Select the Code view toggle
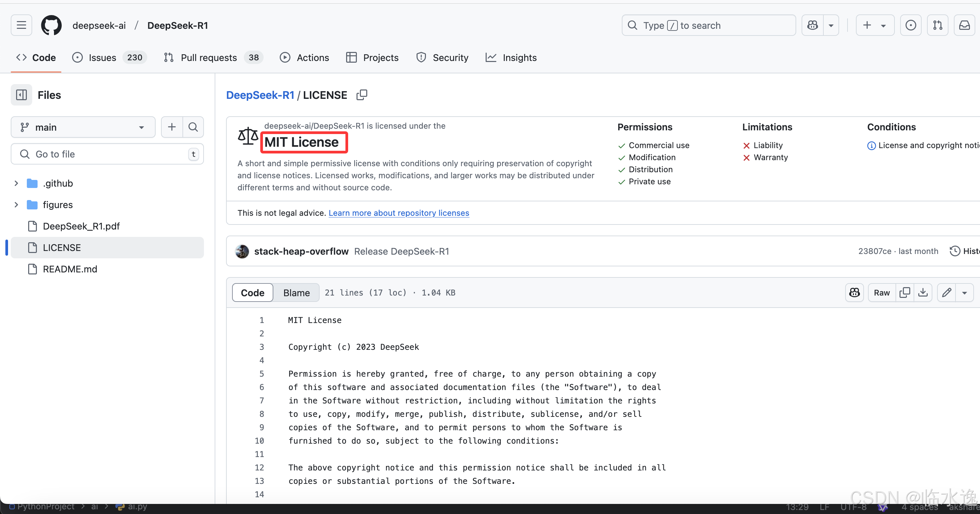 [x=252, y=293]
